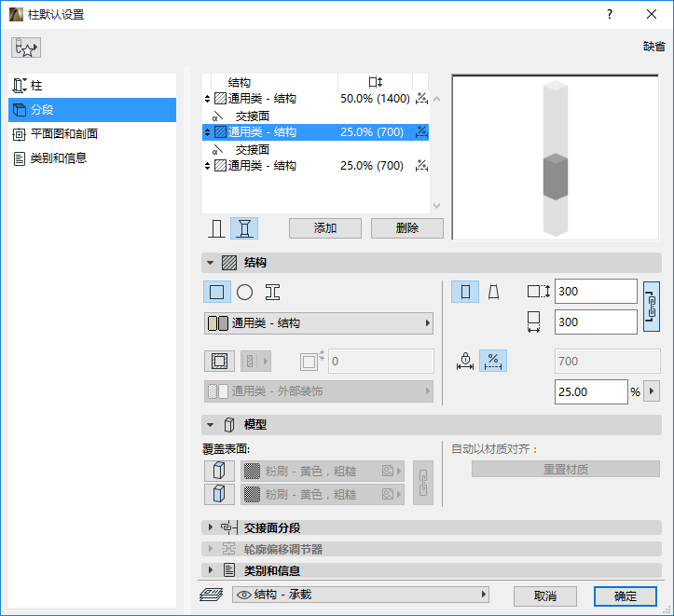Edit first 300 dimension field
The image size is (674, 616).
596,292
